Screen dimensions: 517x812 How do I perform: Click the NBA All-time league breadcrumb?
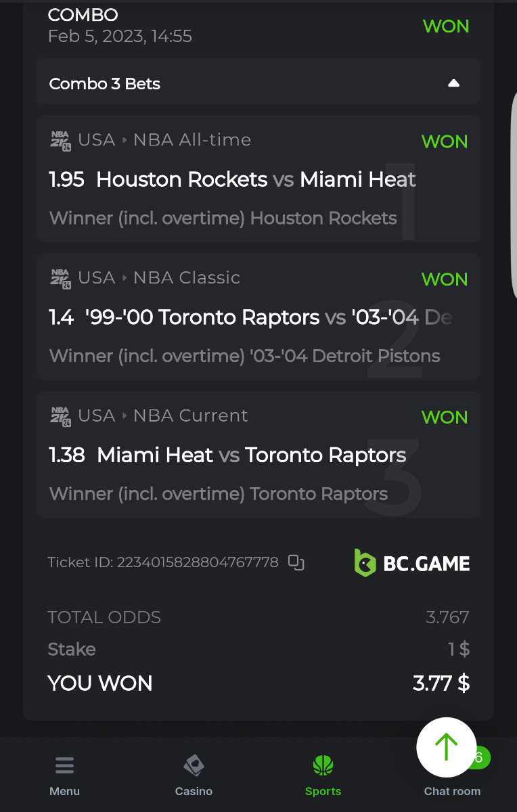coord(192,140)
